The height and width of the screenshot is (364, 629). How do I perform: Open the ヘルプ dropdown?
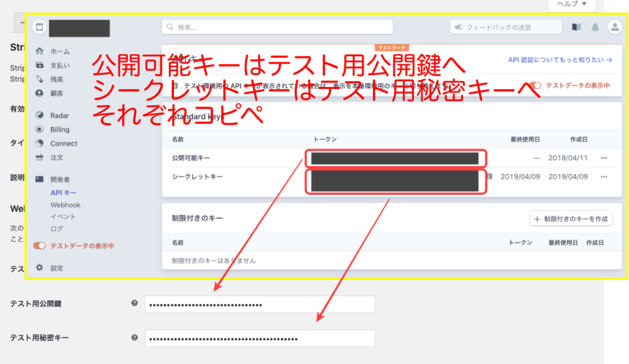(x=572, y=5)
